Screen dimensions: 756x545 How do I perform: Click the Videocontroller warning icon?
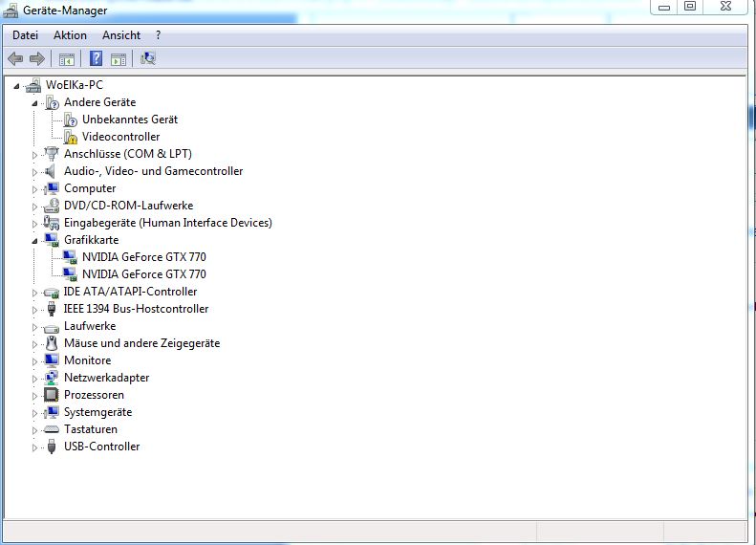click(x=71, y=137)
